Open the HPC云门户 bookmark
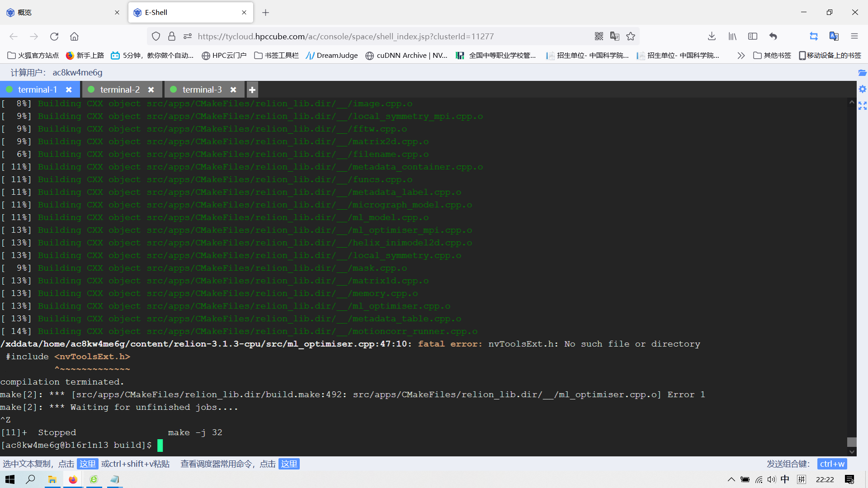 point(224,56)
